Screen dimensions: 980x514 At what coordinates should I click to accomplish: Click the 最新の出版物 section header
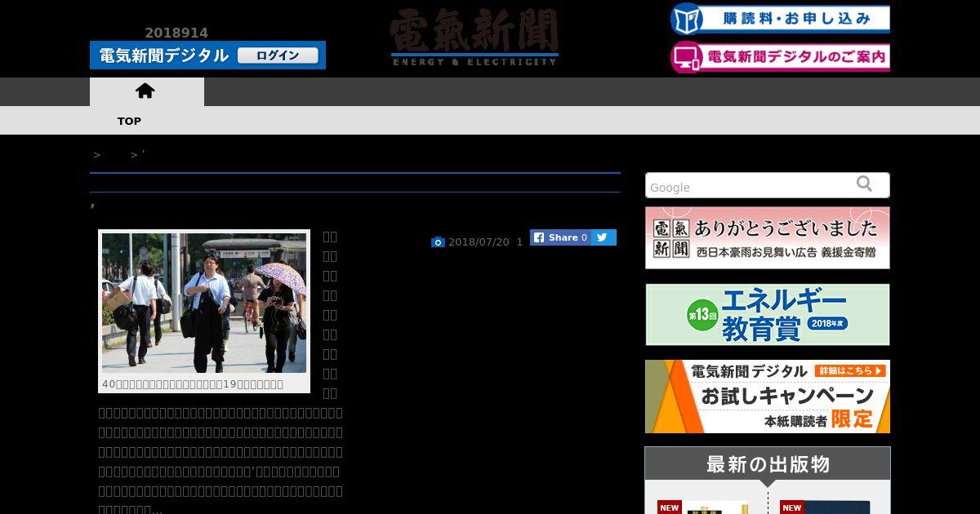tap(768, 463)
